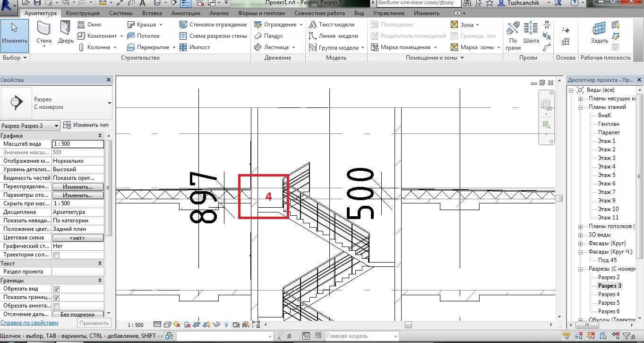
Task: Select the Импост mullion tool
Action: tap(195, 47)
